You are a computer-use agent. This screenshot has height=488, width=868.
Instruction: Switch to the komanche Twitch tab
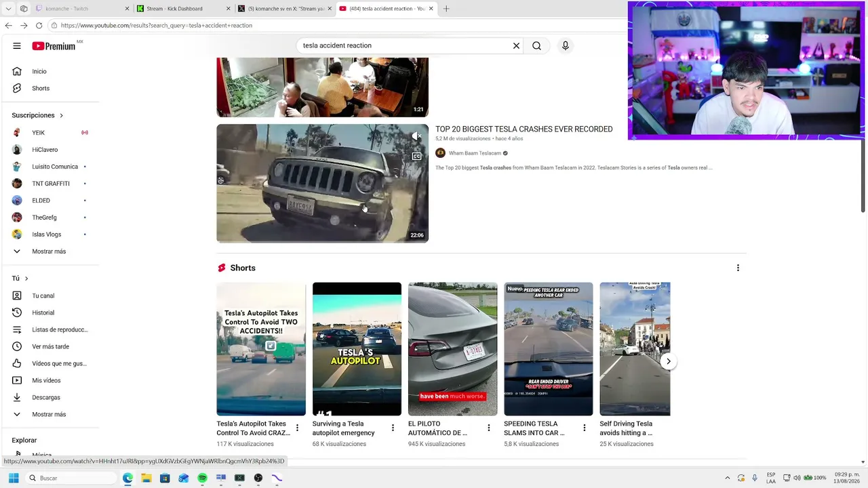tap(83, 9)
